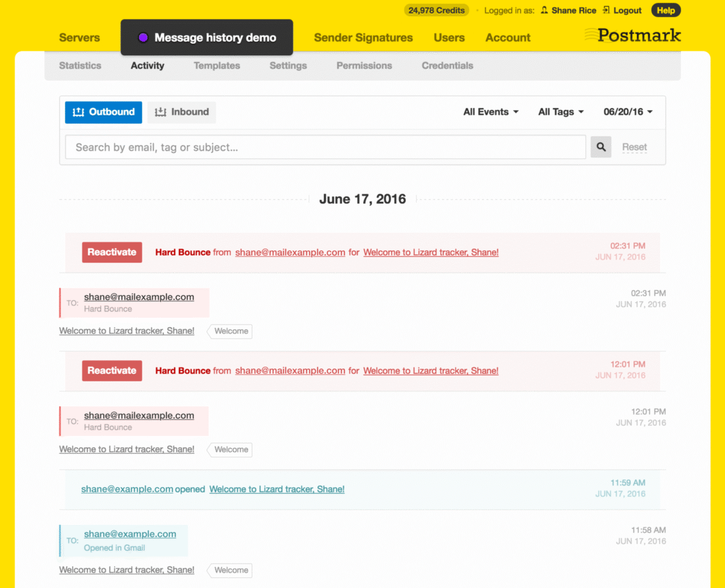Switch to the Templates tab

coord(216,65)
